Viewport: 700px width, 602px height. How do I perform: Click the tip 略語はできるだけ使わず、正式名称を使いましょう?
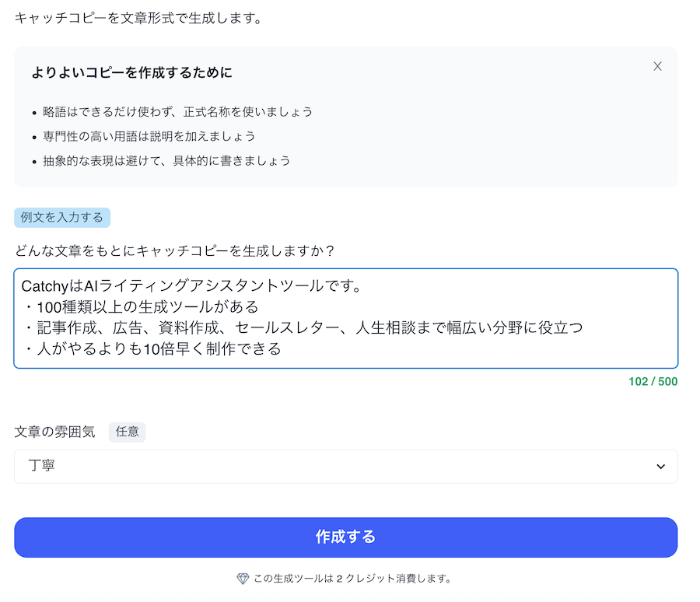click(177, 112)
